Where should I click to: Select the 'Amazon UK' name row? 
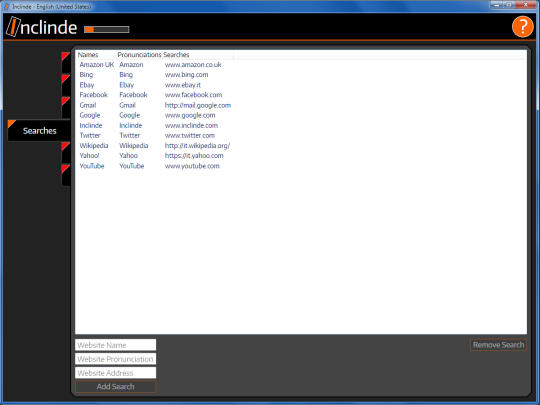96,65
